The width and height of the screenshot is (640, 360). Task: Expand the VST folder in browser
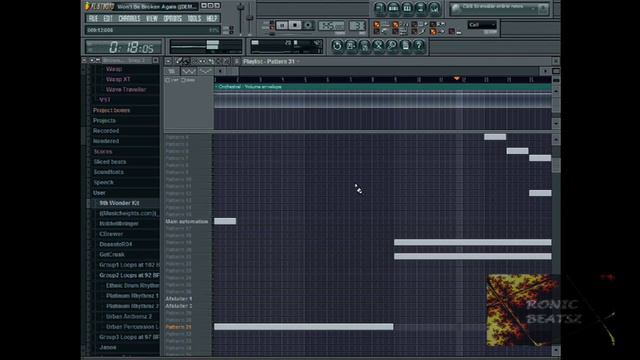coord(105,100)
